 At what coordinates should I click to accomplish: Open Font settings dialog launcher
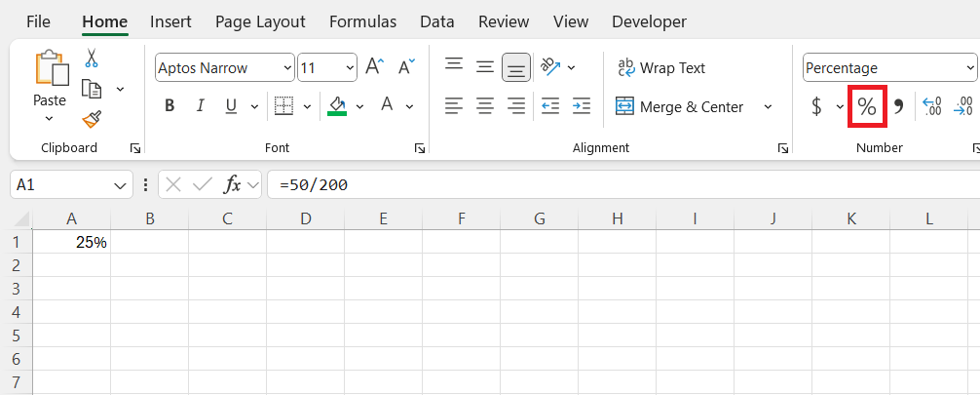420,148
